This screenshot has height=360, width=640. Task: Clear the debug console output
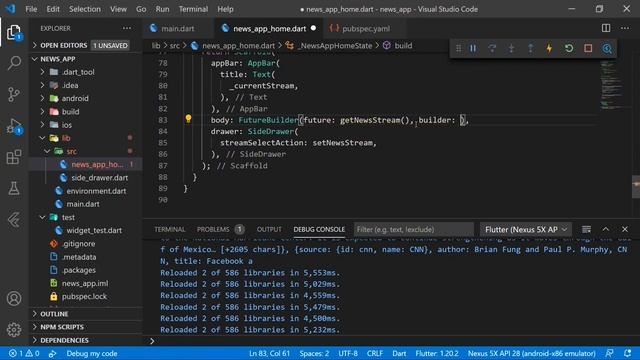[586, 229]
